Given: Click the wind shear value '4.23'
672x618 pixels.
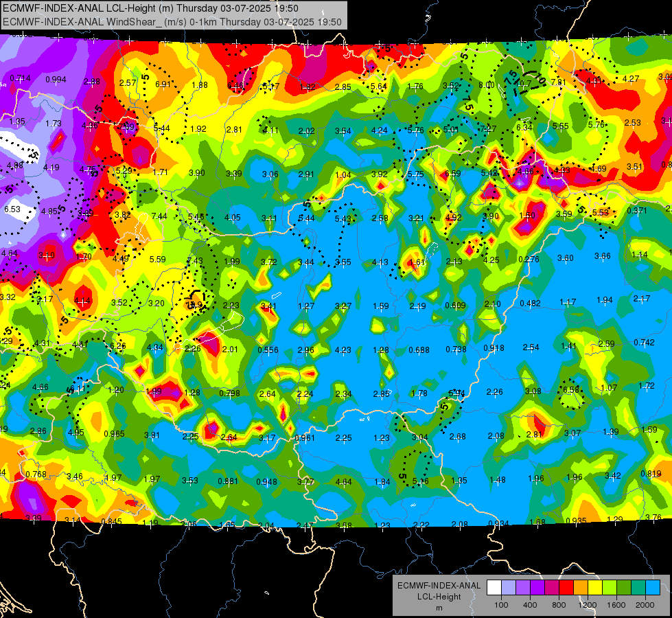Looking at the screenshot, I should 343,350.
